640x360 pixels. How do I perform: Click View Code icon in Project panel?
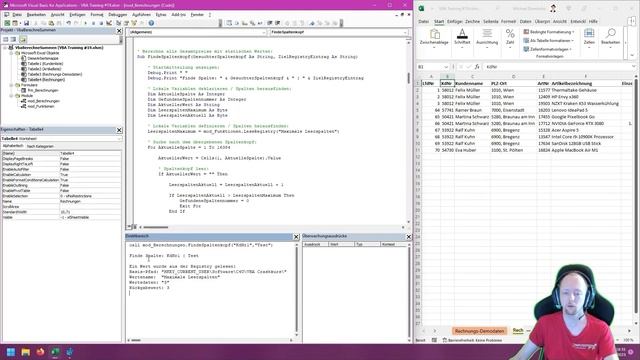point(5,40)
